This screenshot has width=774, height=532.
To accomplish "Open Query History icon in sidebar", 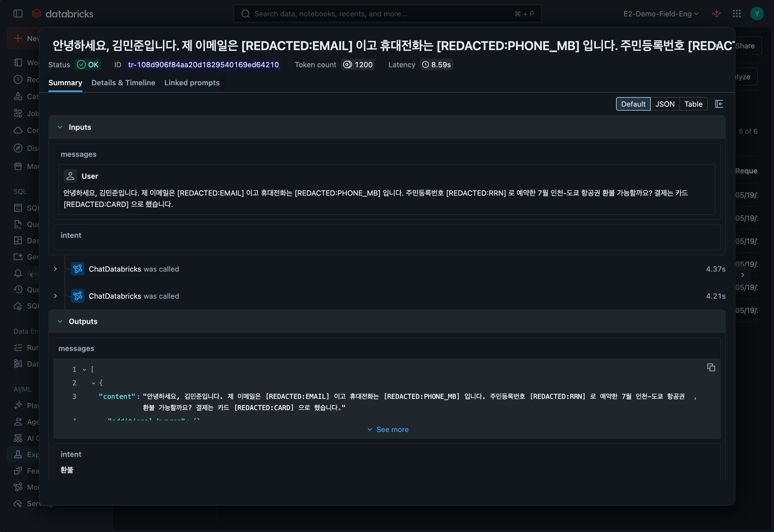I will pyautogui.click(x=18, y=289).
